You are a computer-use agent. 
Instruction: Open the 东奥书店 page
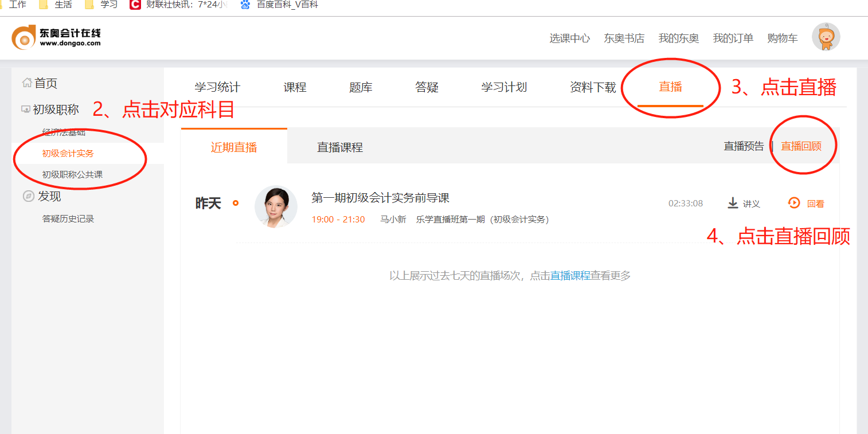(624, 38)
